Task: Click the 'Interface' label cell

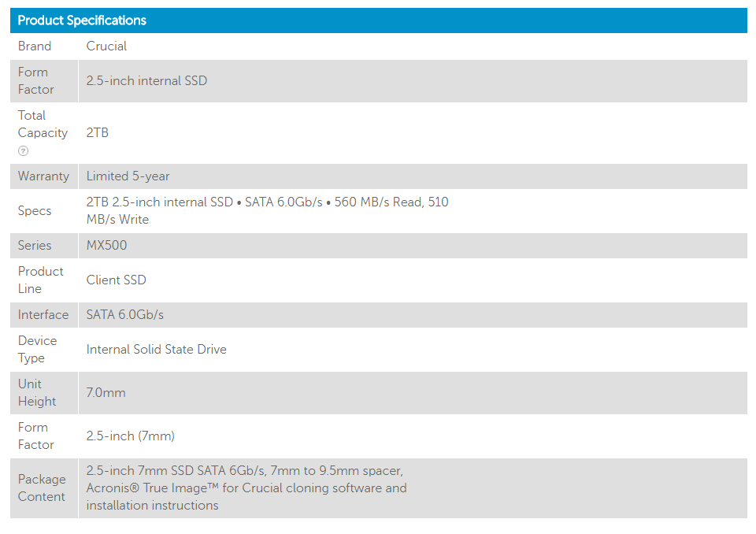Action: point(43,315)
